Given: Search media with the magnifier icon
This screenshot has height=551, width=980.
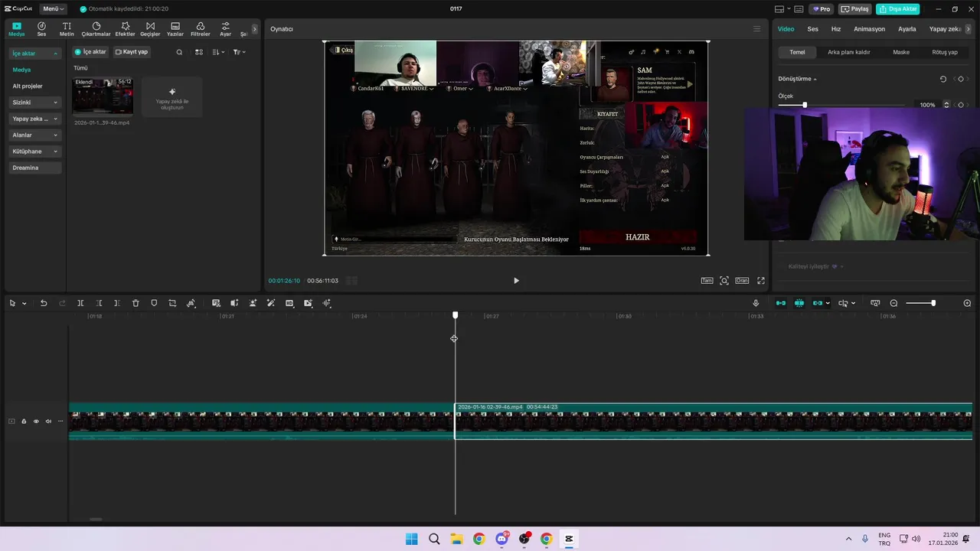Looking at the screenshot, I should click(179, 52).
